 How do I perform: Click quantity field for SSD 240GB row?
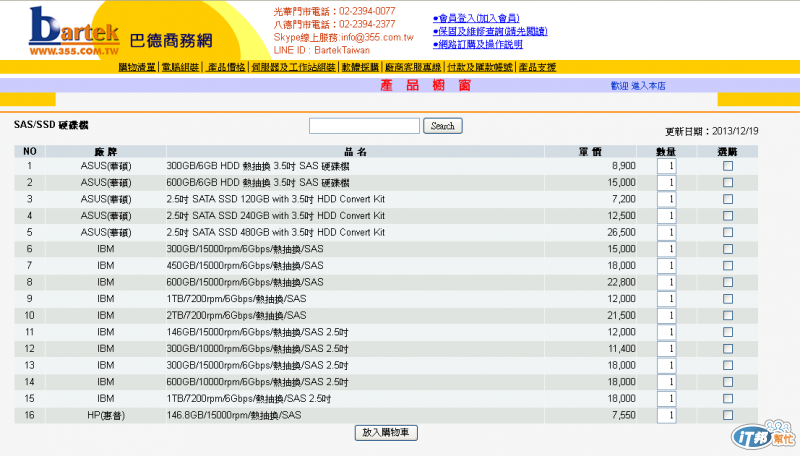tap(666, 216)
